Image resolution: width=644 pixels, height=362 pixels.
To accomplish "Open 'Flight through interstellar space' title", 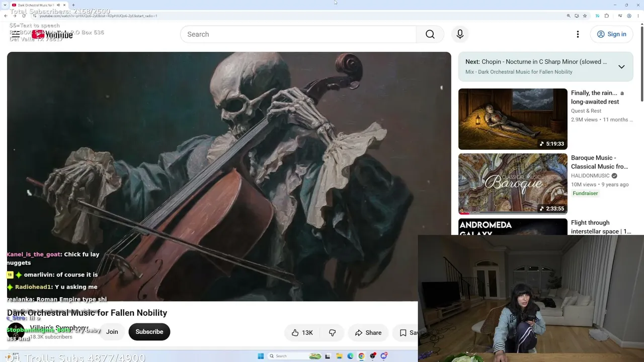I will [601, 227].
